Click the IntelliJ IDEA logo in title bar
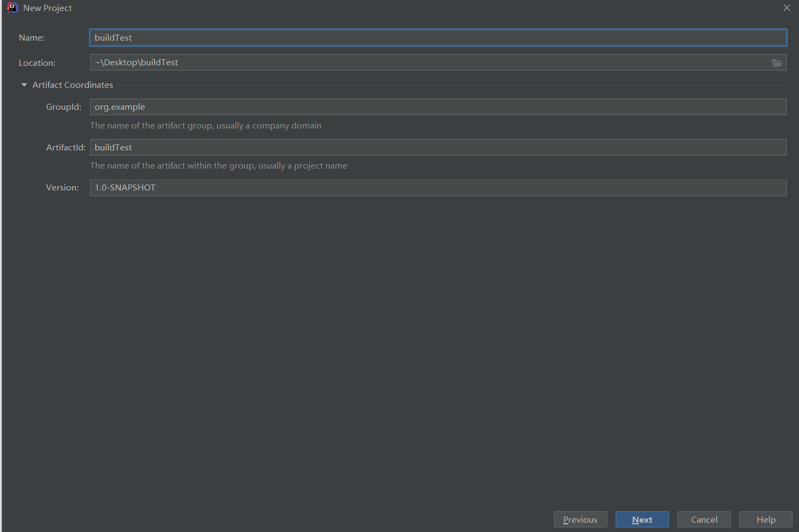Image resolution: width=799 pixels, height=532 pixels. [13, 8]
